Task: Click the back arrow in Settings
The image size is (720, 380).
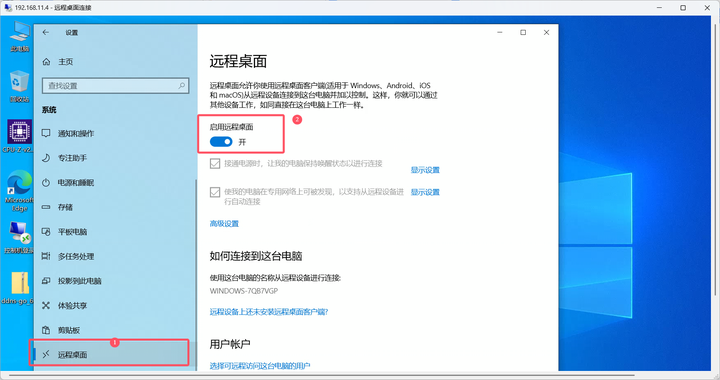Action: point(45,32)
